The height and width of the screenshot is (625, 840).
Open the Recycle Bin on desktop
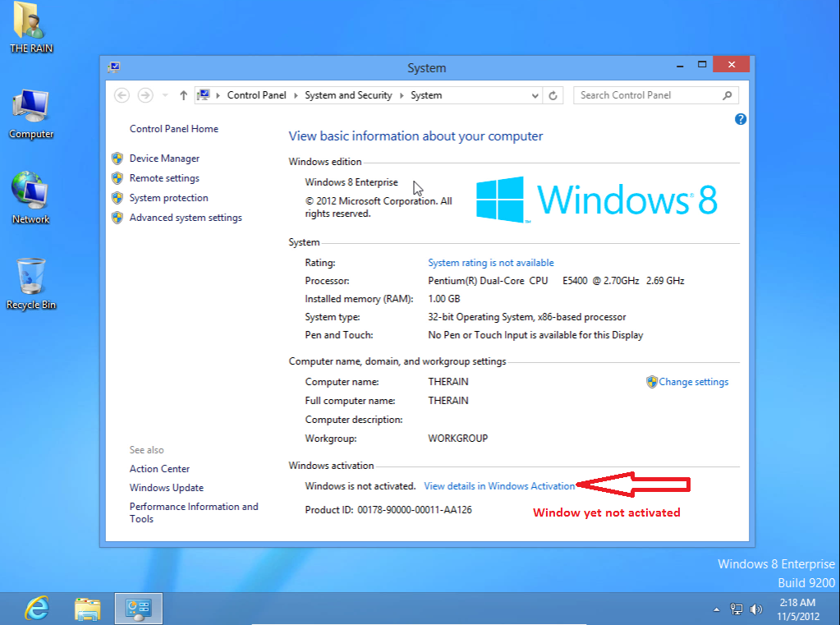click(31, 283)
